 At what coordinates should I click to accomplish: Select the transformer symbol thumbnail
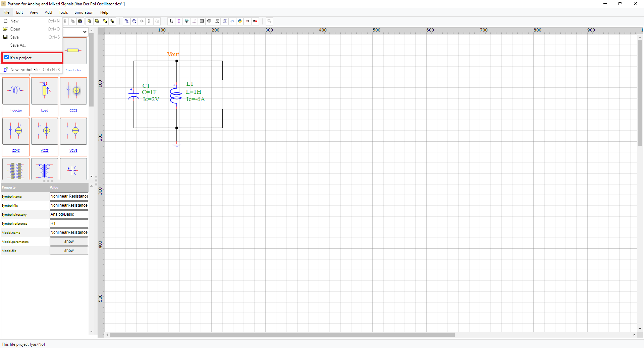45,169
